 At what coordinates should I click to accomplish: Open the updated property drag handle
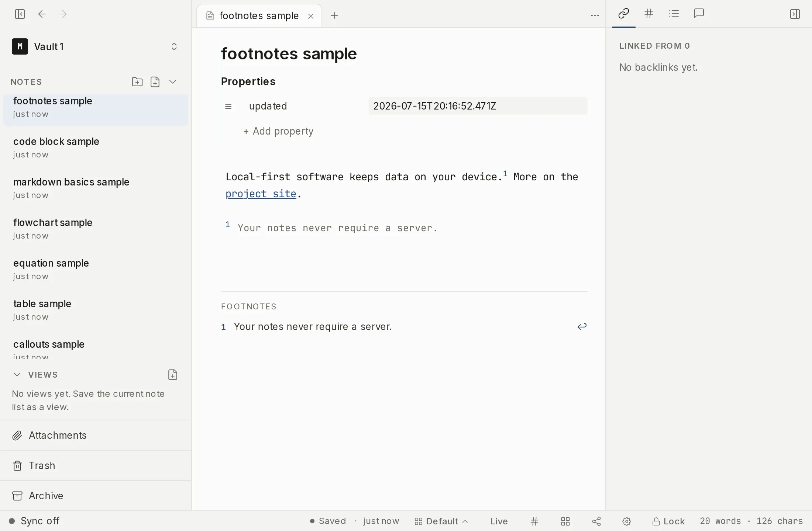click(228, 106)
